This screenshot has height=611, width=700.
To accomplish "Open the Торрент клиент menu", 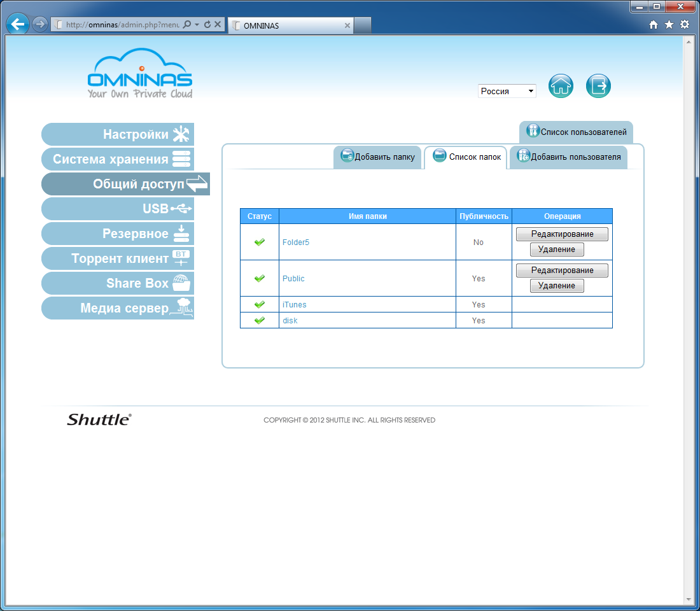I will 118,258.
